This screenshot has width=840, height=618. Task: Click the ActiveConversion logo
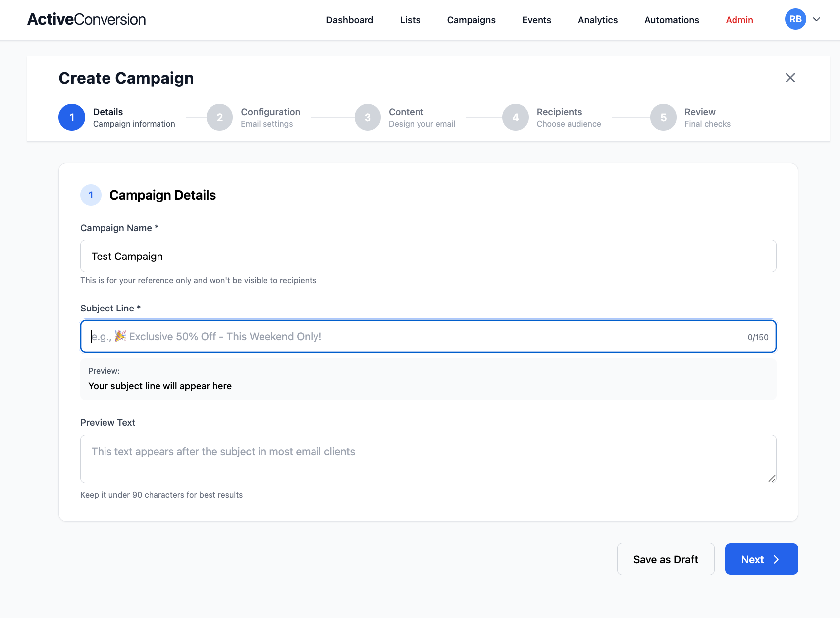tap(86, 20)
